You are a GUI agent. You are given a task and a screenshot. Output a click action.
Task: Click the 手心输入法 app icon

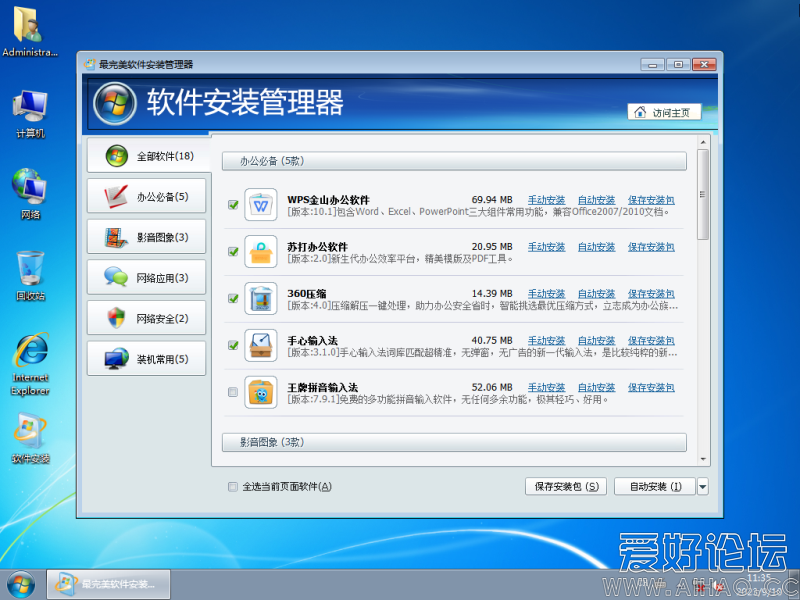pos(260,346)
